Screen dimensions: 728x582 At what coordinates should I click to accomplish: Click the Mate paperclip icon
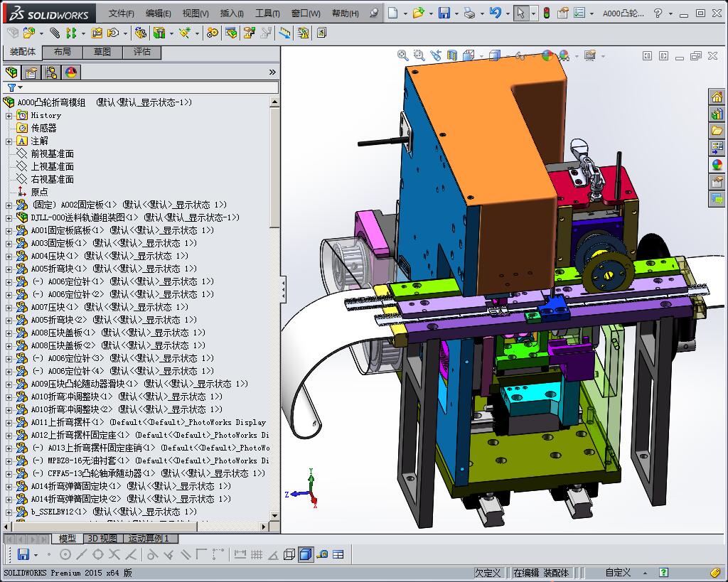55,33
